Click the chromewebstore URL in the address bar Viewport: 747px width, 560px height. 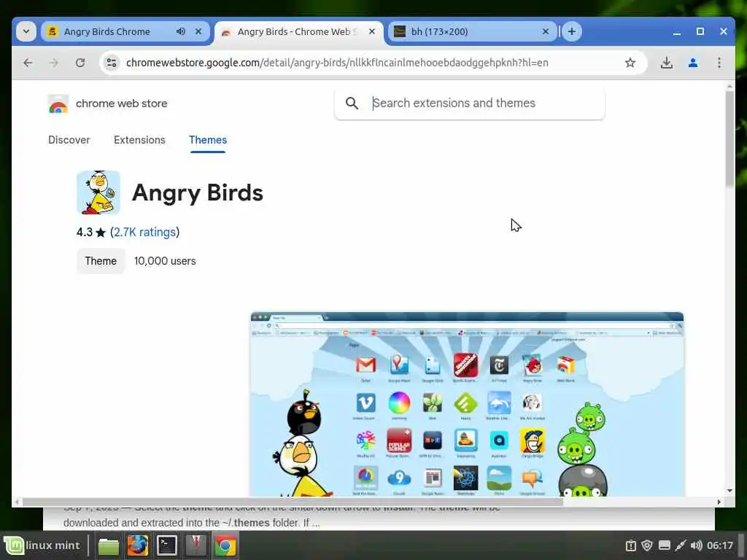337,63
